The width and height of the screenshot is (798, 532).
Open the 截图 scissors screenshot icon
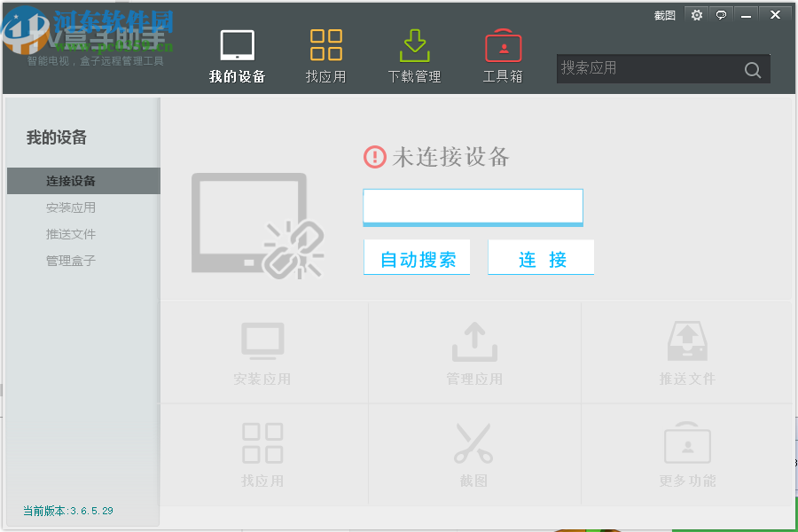tap(474, 443)
